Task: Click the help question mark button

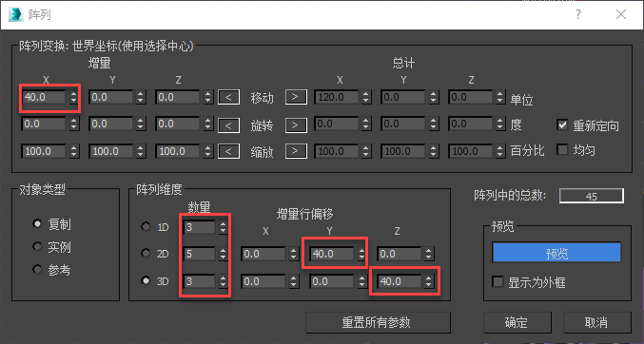Action: tap(578, 14)
